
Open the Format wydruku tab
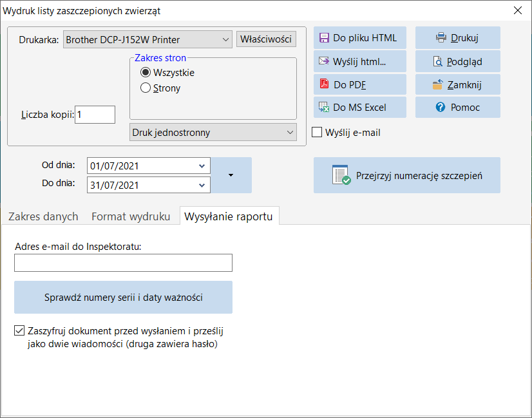coord(131,216)
